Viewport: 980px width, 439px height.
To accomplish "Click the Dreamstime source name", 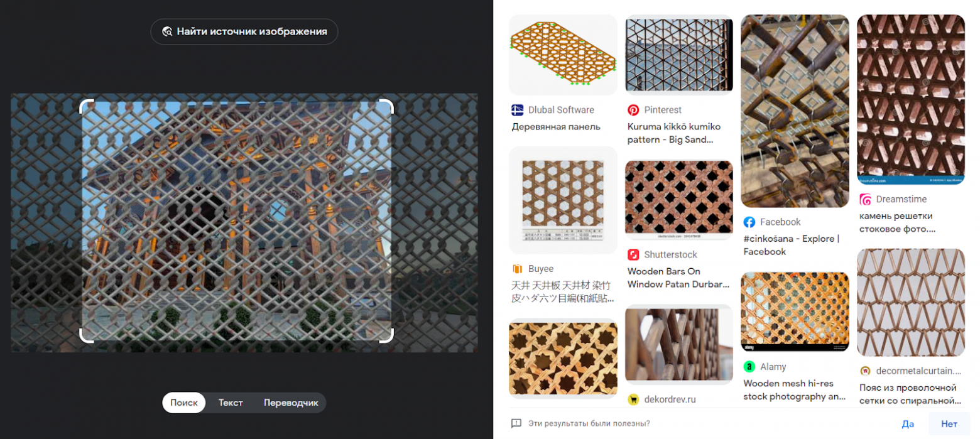I will (901, 200).
